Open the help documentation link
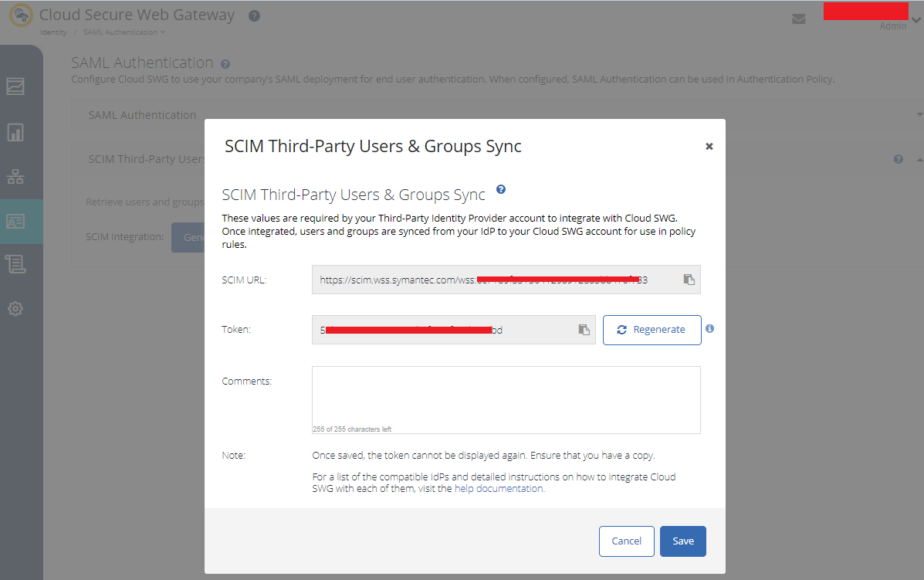This screenshot has width=924, height=580. tap(499, 489)
